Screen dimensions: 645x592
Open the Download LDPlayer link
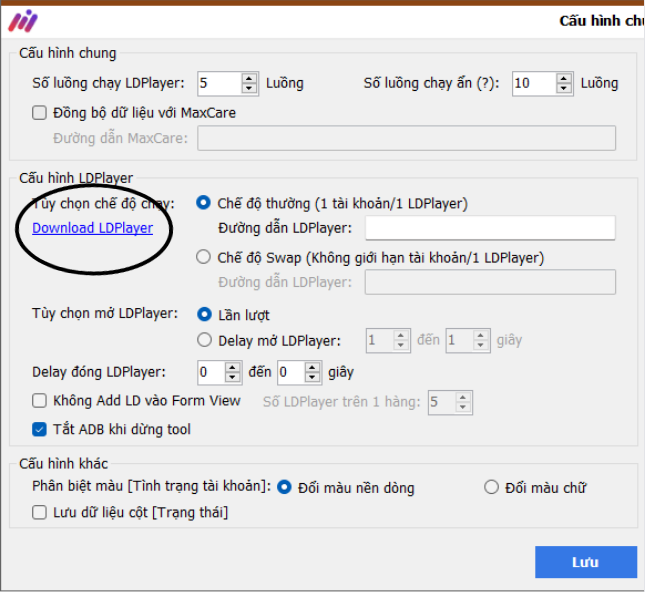point(92,228)
